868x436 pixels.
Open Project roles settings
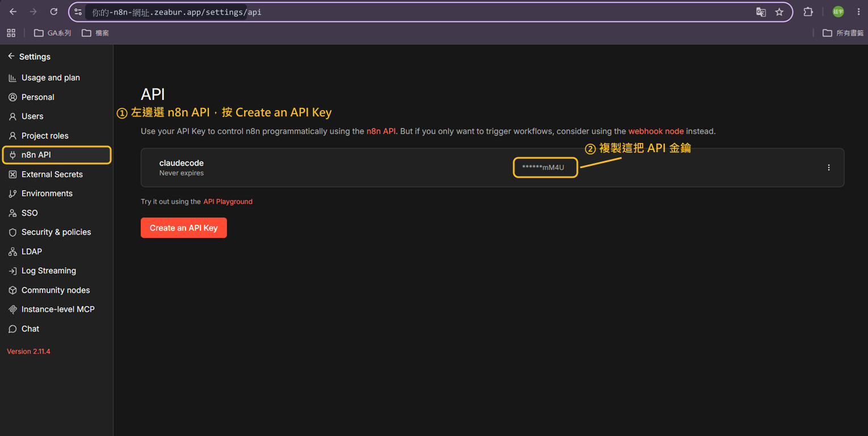pos(45,136)
